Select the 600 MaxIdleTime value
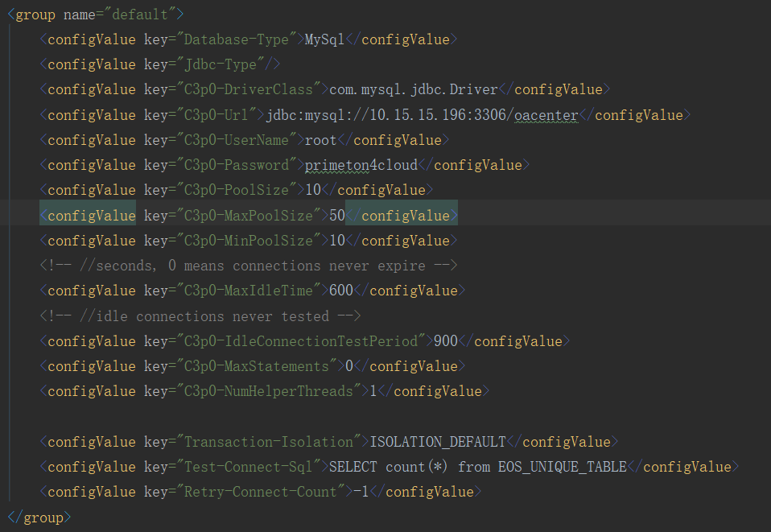 click(x=340, y=291)
